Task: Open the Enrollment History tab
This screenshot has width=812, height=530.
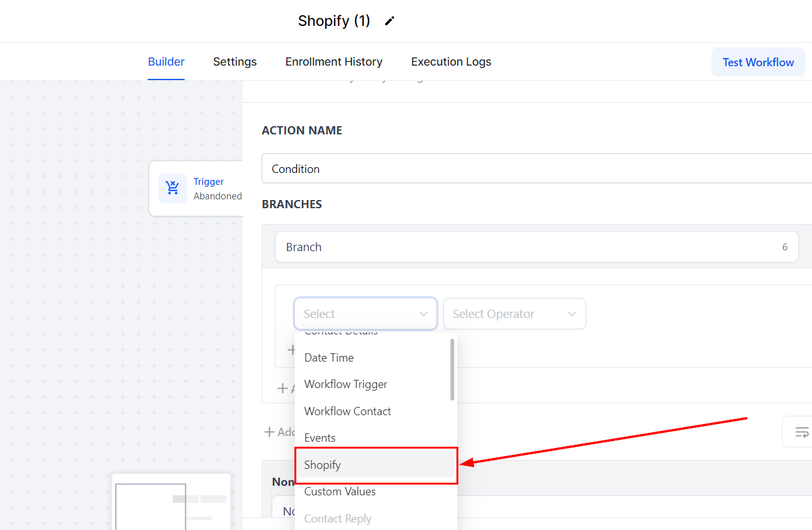Action: tap(333, 62)
